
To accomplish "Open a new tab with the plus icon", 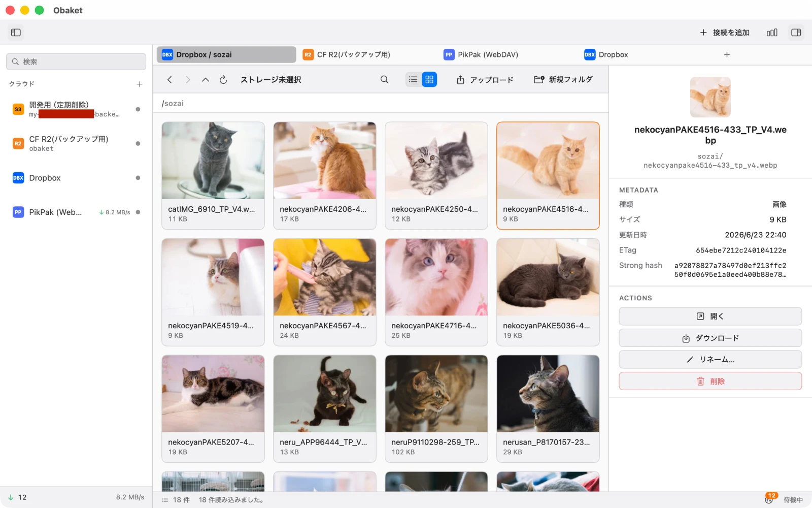I will (x=727, y=54).
